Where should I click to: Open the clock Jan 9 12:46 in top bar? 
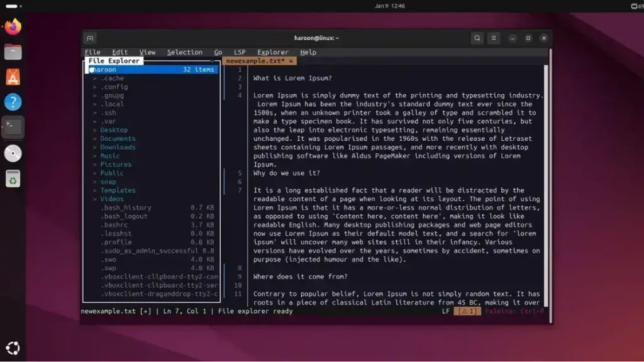(389, 6)
